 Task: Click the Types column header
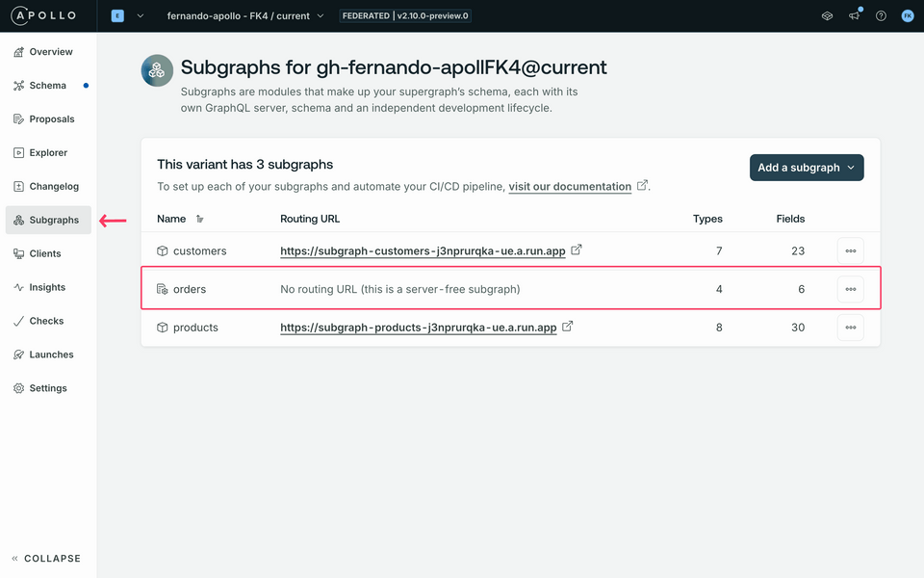pos(707,219)
